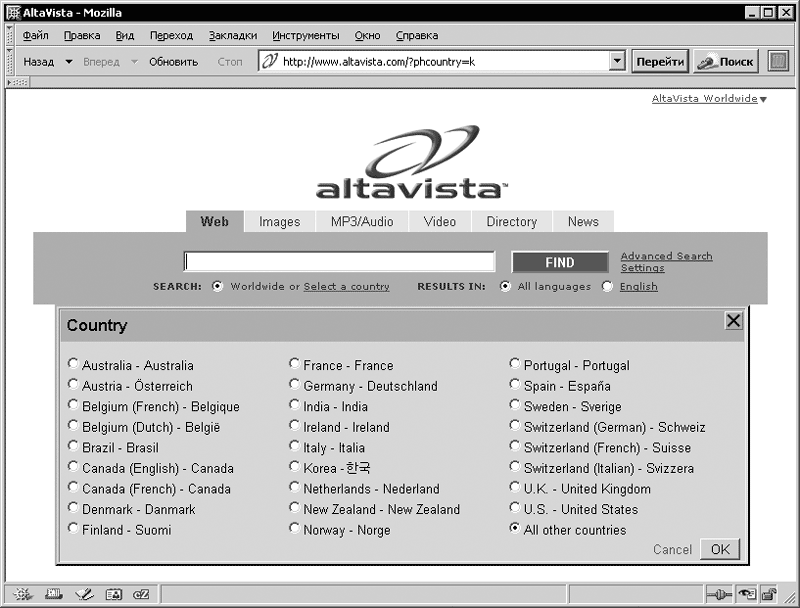Expand the AltaVista Worldwide dropdown

click(x=763, y=99)
